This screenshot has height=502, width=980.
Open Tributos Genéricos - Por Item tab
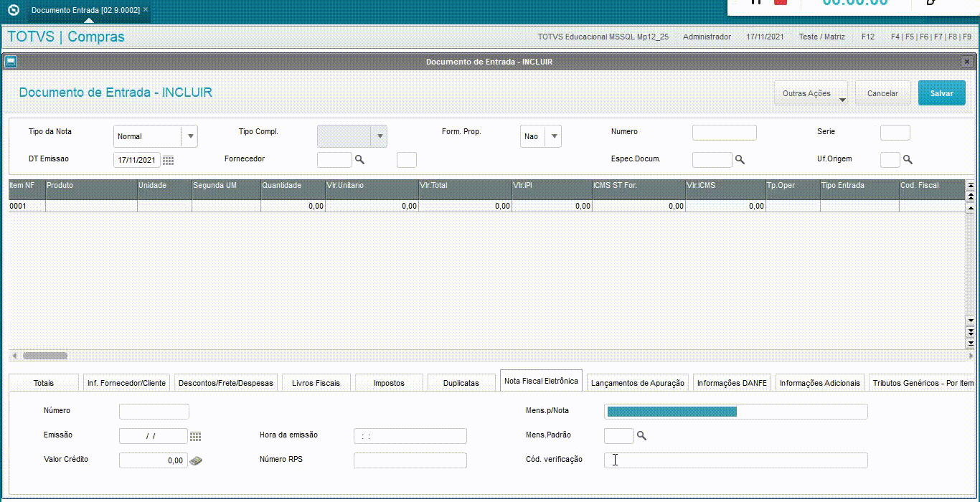923,383
